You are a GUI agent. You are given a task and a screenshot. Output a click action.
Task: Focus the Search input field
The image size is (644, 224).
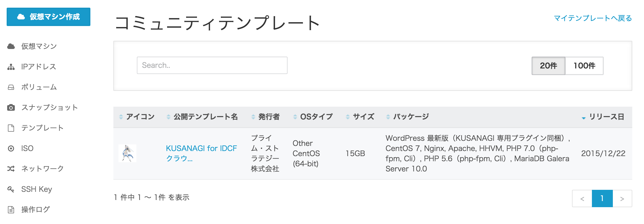pyautogui.click(x=212, y=65)
